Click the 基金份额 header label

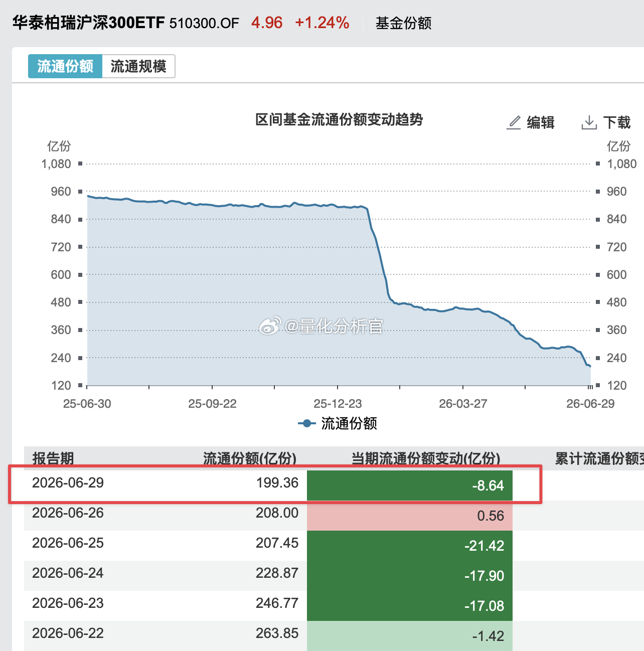point(404,23)
